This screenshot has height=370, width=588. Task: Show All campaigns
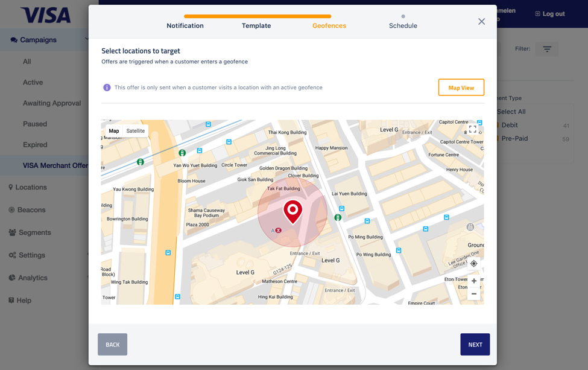27,62
